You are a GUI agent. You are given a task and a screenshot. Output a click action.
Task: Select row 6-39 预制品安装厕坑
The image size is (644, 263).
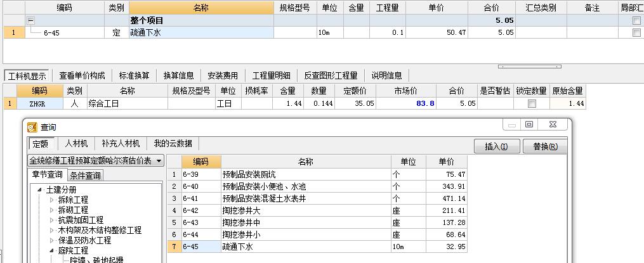pyautogui.click(x=317, y=174)
